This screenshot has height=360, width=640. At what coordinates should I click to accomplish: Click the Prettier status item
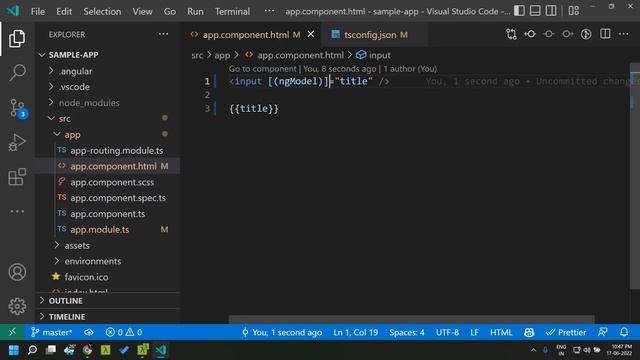click(566, 332)
